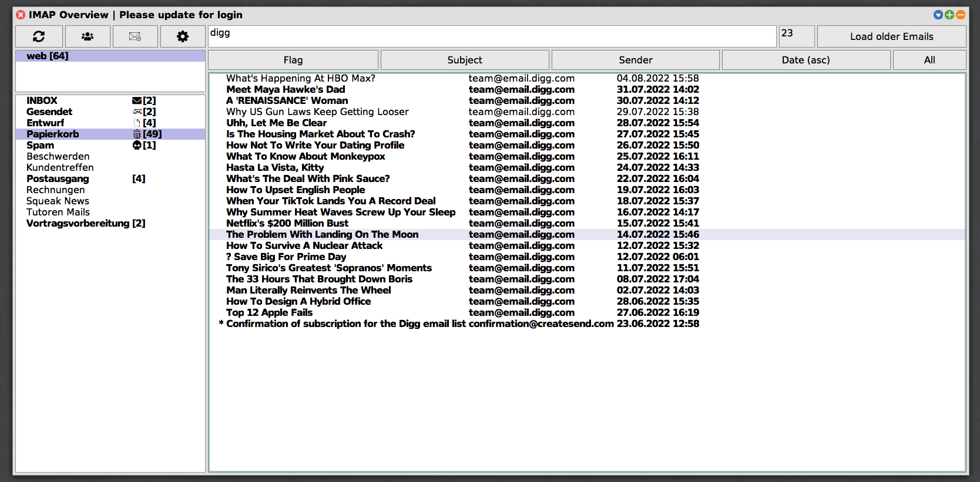The width and height of the screenshot is (980, 482).
Task: Open the Gesendet folder
Action: (110, 112)
